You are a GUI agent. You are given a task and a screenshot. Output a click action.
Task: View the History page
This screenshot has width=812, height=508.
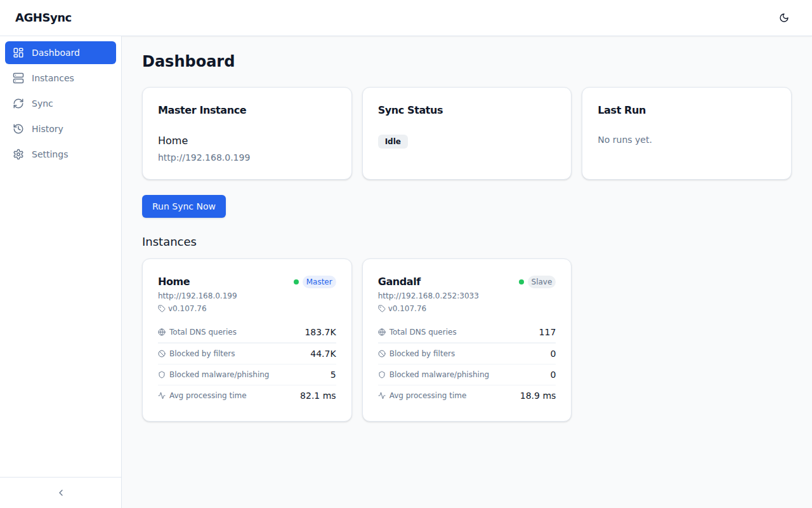pyautogui.click(x=60, y=129)
